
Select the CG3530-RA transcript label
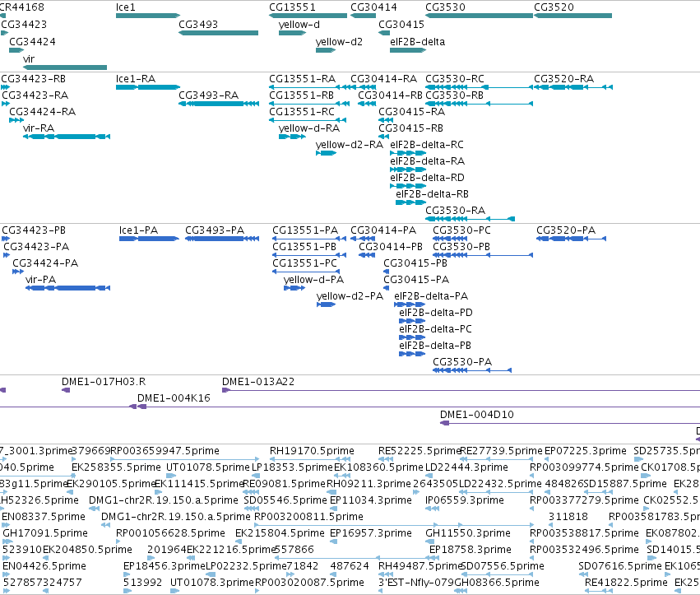[x=456, y=211]
